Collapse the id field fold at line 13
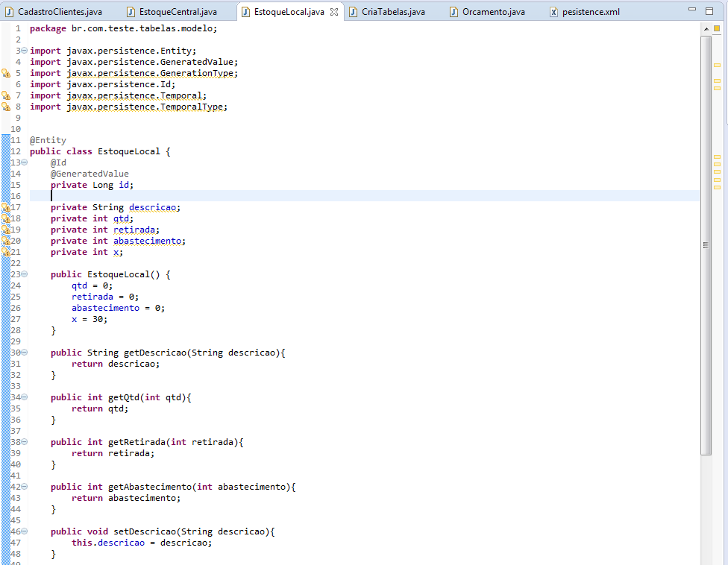 (x=24, y=162)
